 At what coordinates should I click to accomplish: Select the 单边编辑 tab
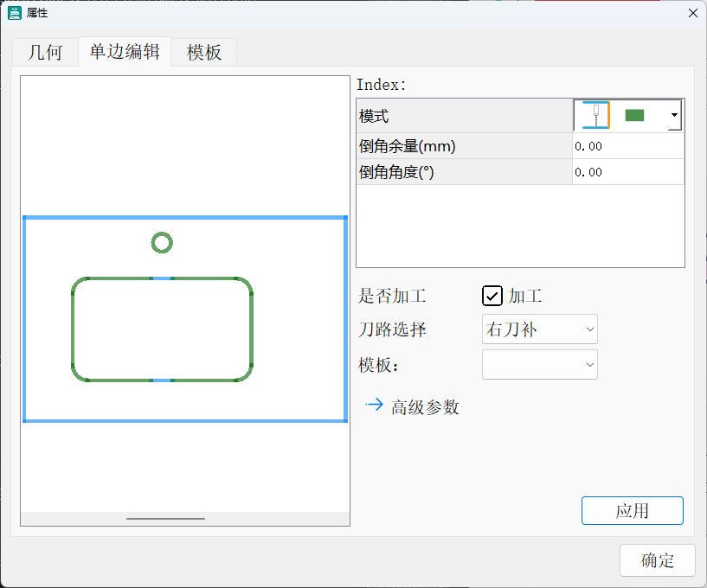pyautogui.click(x=125, y=52)
